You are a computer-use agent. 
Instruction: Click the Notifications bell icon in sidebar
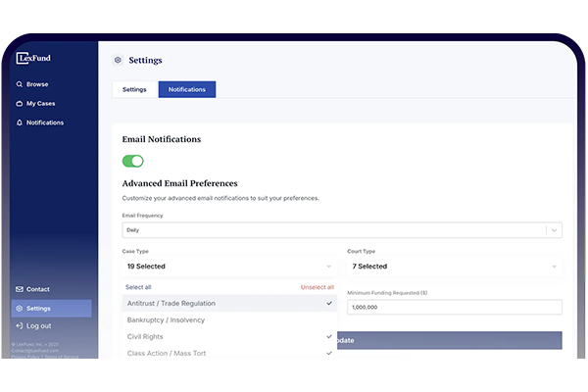pyautogui.click(x=20, y=122)
